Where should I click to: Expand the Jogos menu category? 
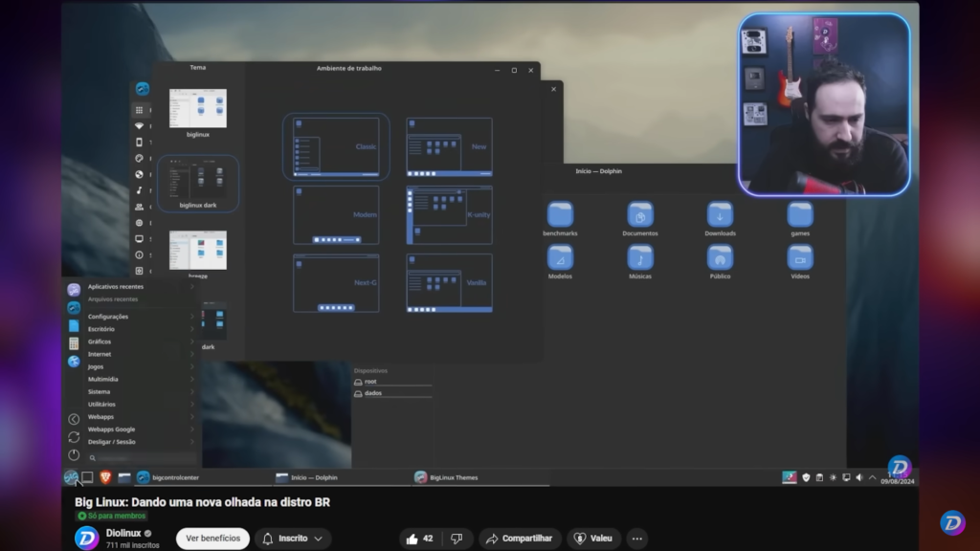141,366
